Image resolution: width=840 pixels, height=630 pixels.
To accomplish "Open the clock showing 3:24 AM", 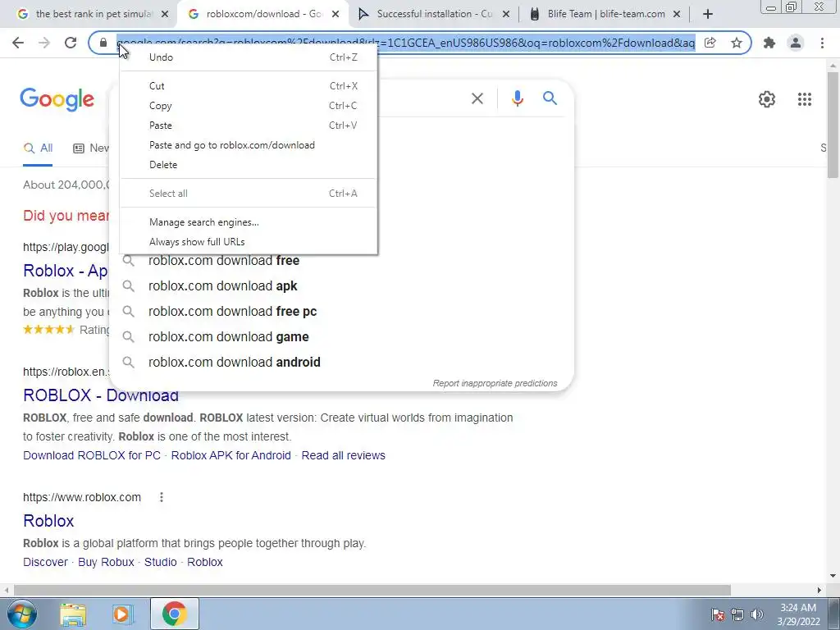I will [797, 614].
